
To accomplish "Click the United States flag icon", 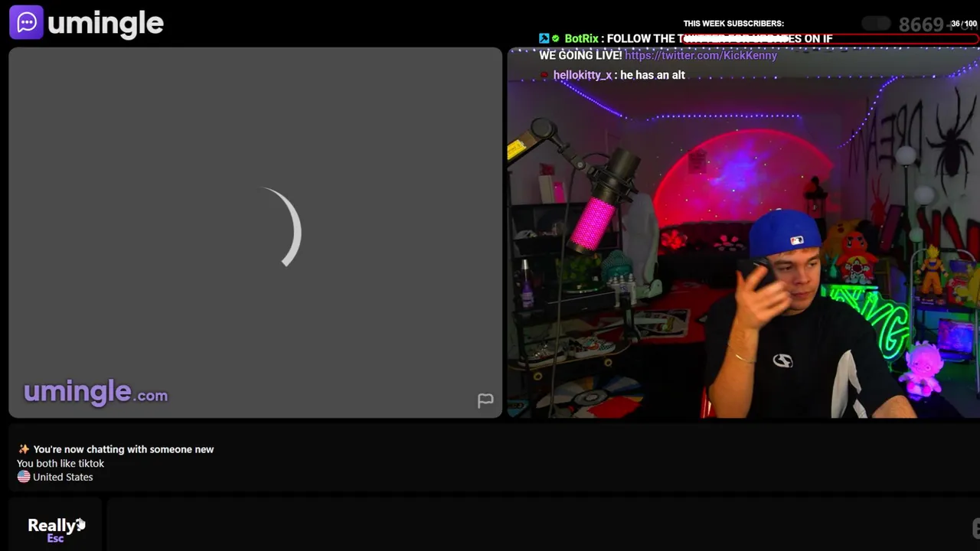I will click(x=24, y=477).
